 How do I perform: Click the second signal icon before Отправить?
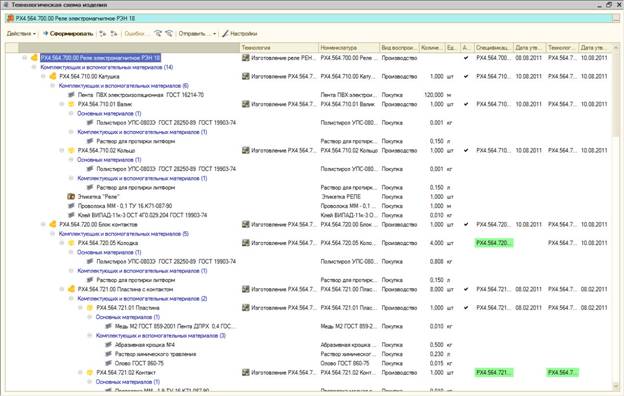[169, 34]
